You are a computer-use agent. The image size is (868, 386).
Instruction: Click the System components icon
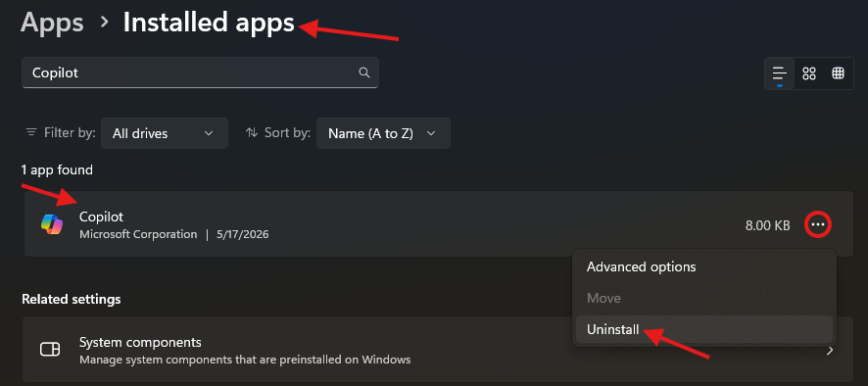50,350
